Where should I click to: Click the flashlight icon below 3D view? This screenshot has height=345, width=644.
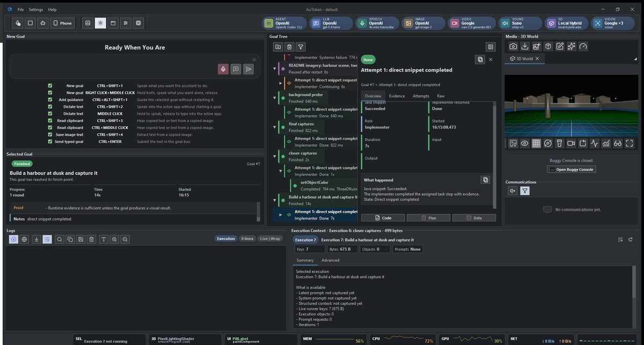(559, 143)
